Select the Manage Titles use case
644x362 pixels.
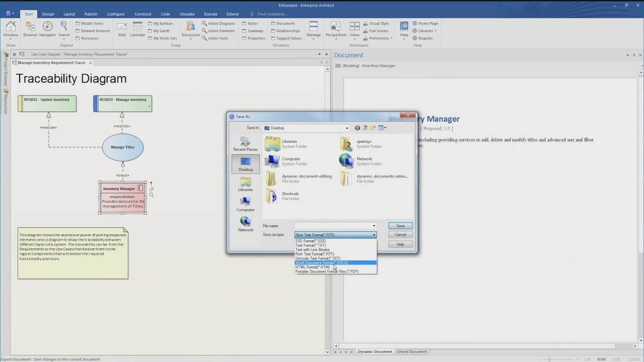[123, 147]
